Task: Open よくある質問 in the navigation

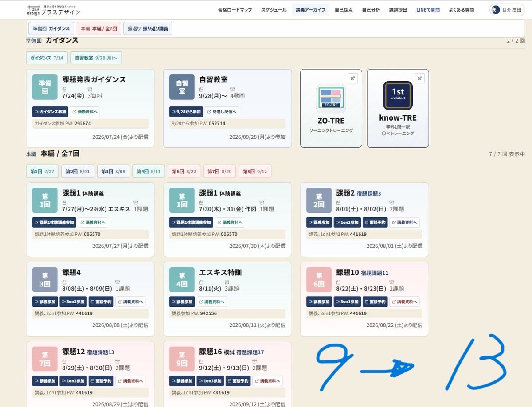Action: tap(461, 10)
